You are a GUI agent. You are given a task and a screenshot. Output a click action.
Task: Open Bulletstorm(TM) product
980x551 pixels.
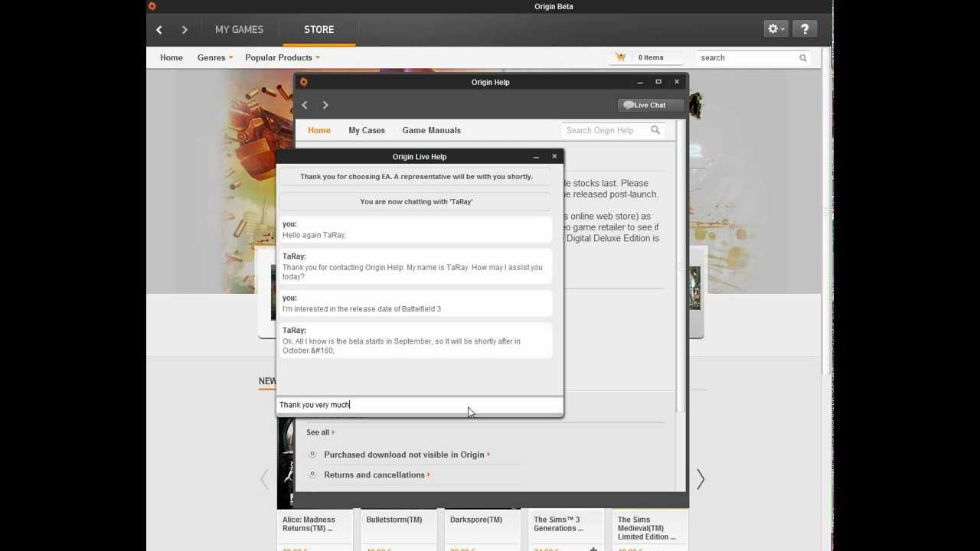[394, 520]
